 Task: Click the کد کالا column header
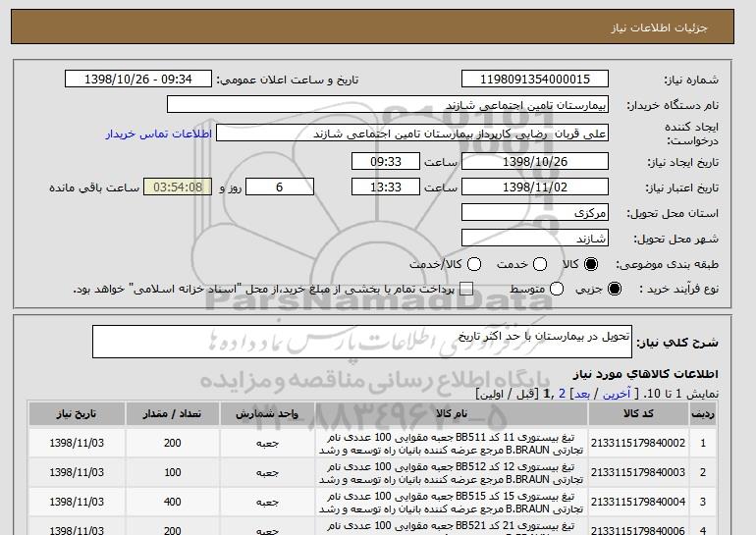coord(638,414)
